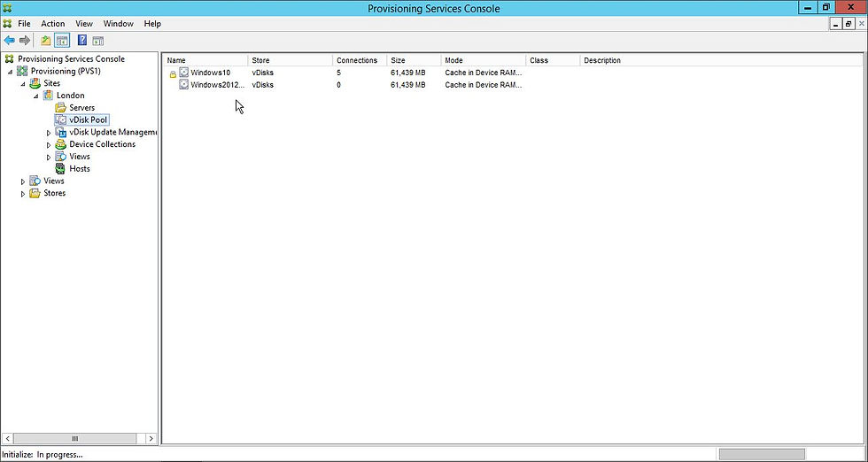Click the Up One Level toolbar icon
The image size is (868, 462).
click(45, 41)
